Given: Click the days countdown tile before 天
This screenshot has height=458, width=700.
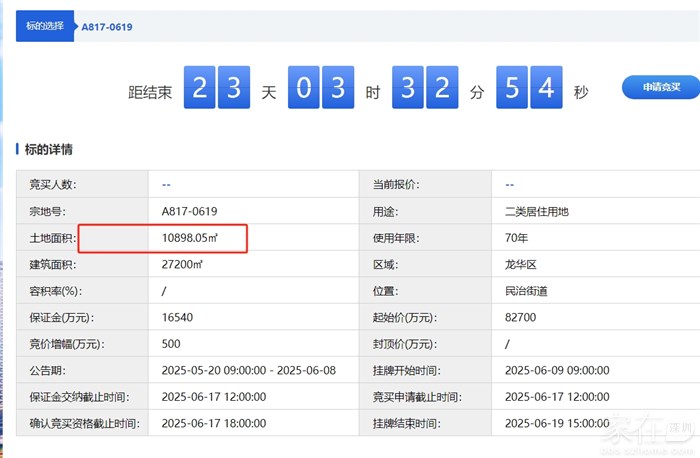Looking at the screenshot, I should pos(217,90).
